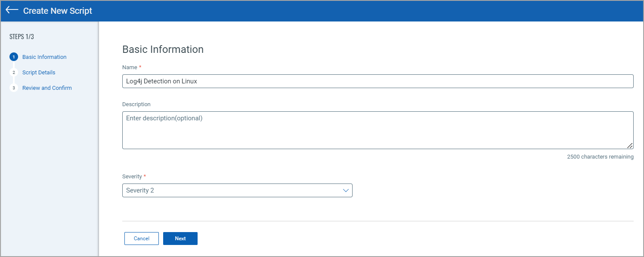Click the 2500 characters remaining counter
Image resolution: width=644 pixels, height=257 pixels.
click(x=600, y=156)
